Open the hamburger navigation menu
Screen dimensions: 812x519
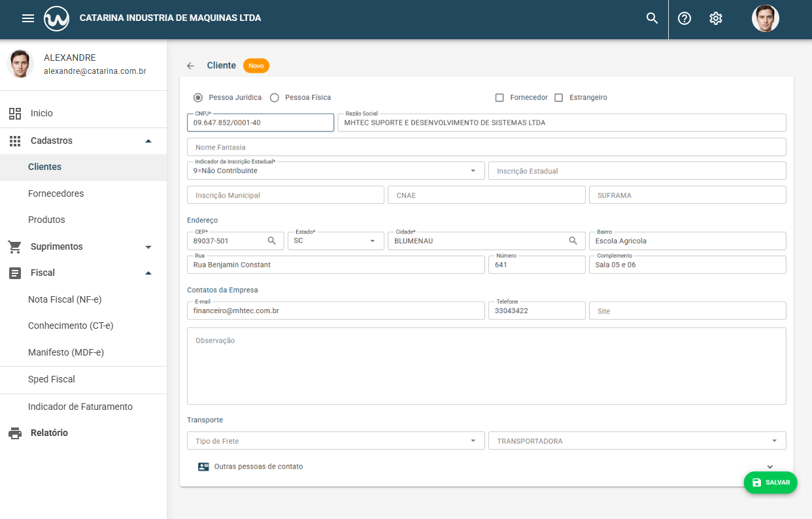pos(28,18)
